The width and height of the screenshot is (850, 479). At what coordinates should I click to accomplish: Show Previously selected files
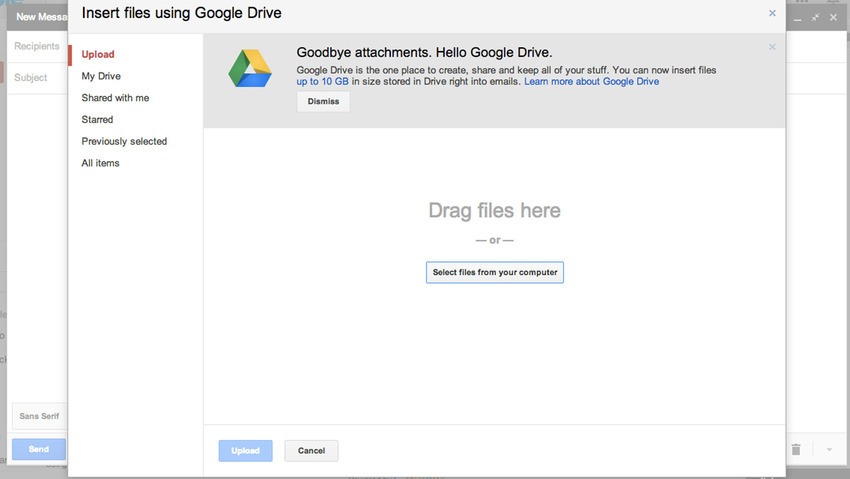(x=124, y=141)
